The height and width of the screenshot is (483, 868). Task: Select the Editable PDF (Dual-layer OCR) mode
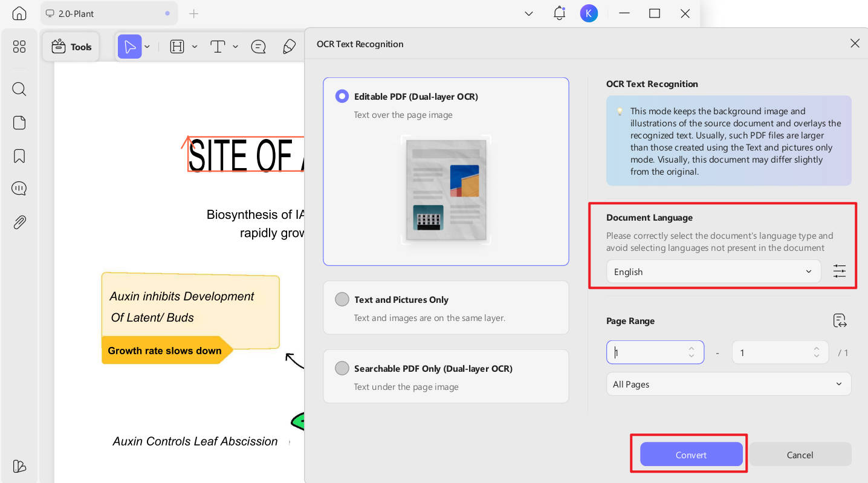click(x=342, y=96)
